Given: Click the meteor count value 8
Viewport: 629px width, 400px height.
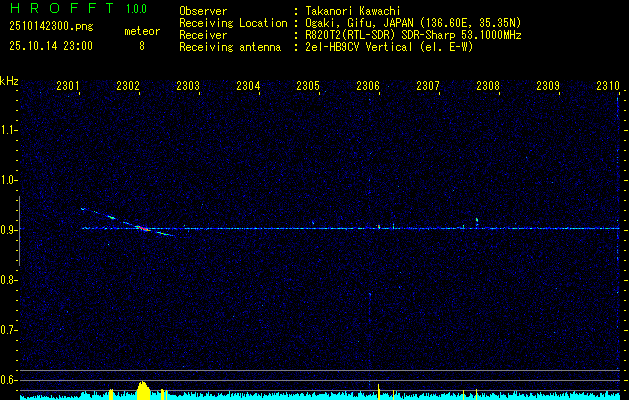Looking at the screenshot, I should (142, 46).
